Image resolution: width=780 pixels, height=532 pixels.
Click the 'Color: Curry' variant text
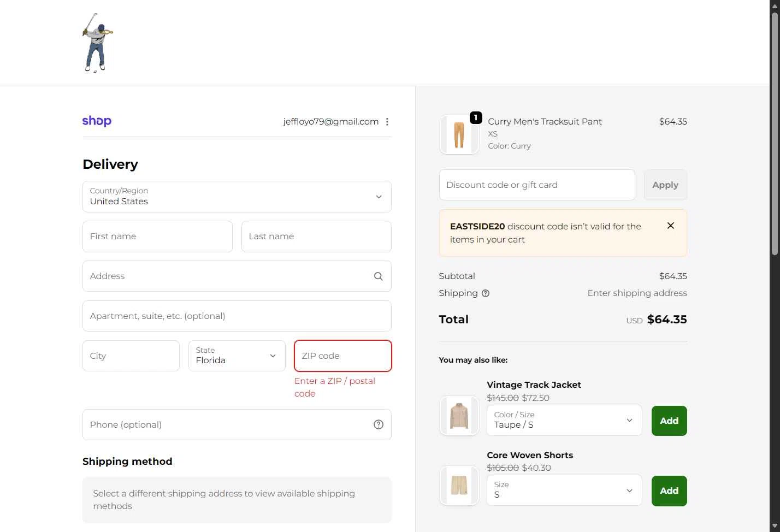click(509, 146)
